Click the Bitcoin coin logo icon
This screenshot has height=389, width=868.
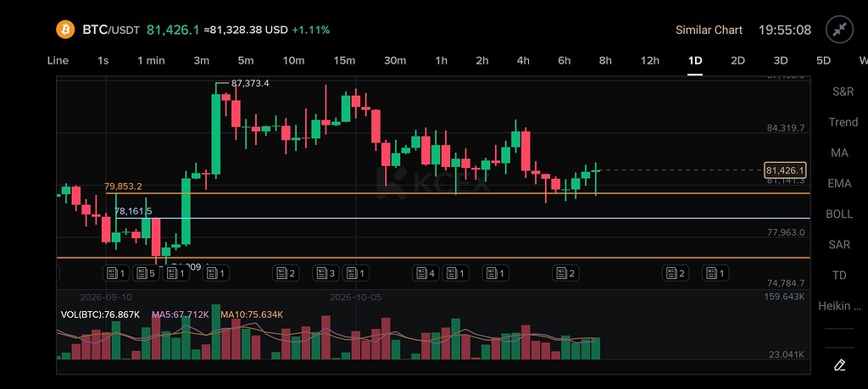pos(65,30)
